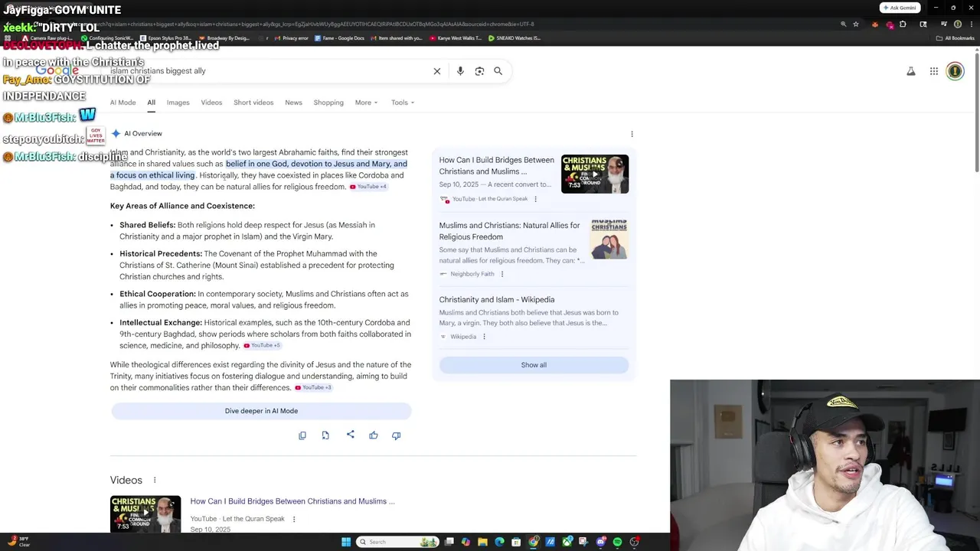Image resolution: width=980 pixels, height=551 pixels.
Task: Open Microsoft Store from taskbar
Action: pos(516,542)
